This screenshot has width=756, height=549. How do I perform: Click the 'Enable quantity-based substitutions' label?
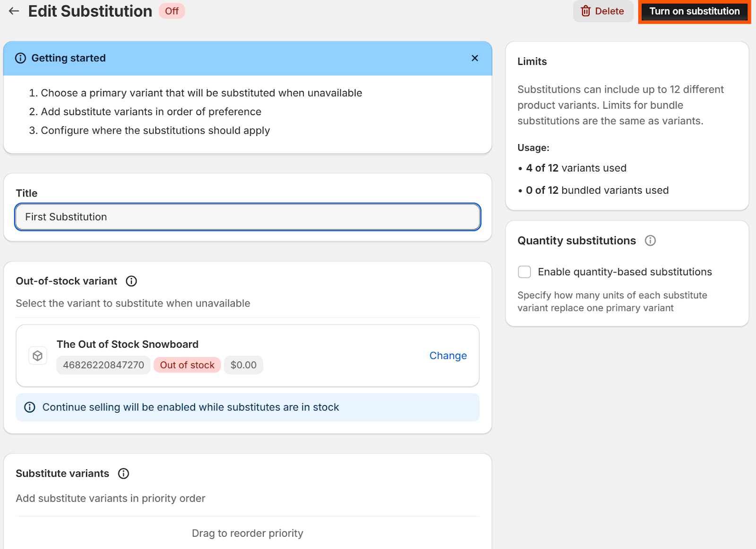click(x=624, y=272)
